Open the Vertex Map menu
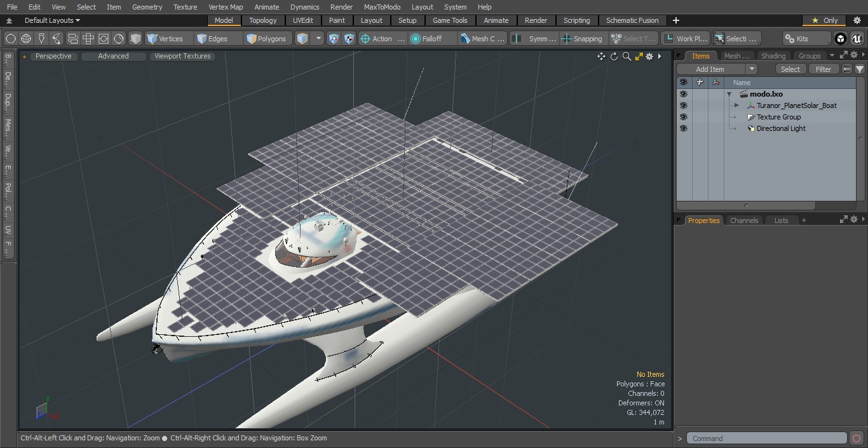Screen dimensions: 868x448 click(x=226, y=7)
